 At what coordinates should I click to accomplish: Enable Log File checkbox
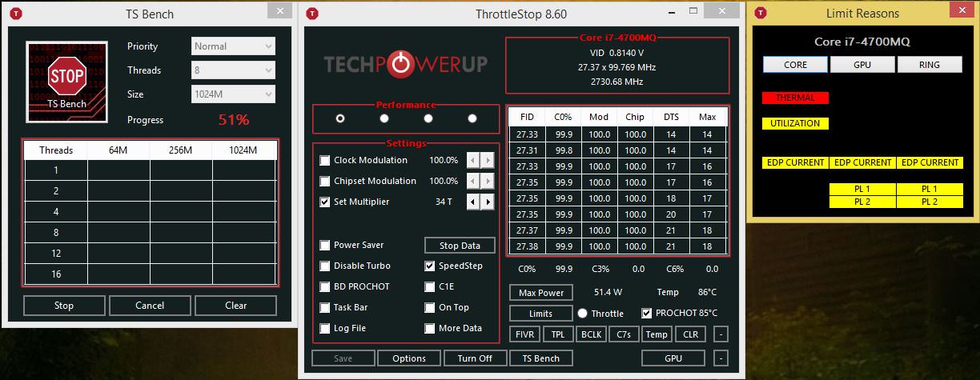[x=325, y=328]
